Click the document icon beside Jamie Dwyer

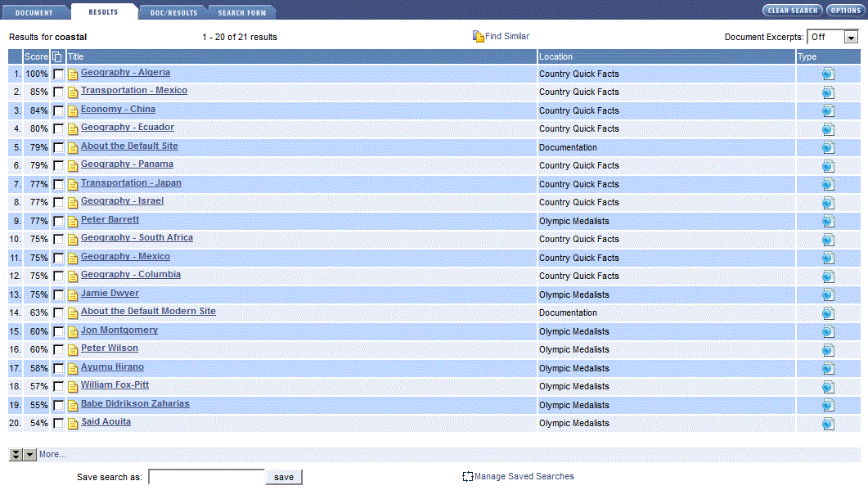pos(73,295)
